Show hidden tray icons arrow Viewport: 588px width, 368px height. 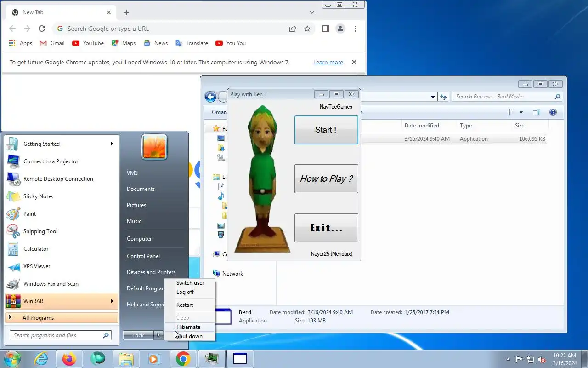(x=508, y=359)
